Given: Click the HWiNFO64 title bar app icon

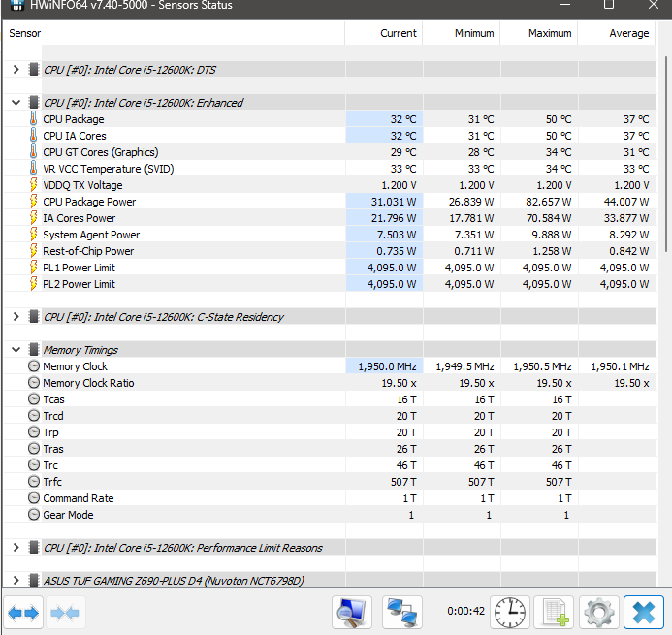Looking at the screenshot, I should click(x=16, y=5).
